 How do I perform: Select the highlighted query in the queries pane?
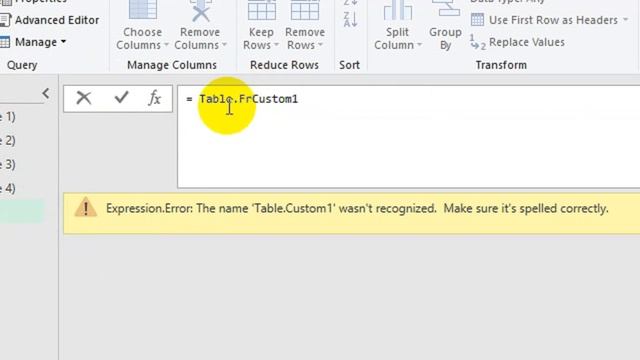[x=22, y=211]
